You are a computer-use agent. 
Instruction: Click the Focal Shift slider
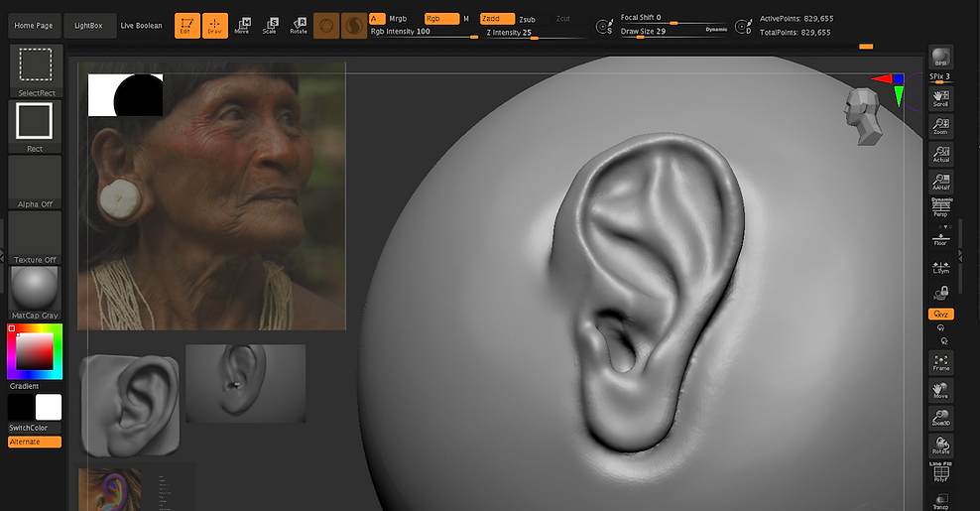(674, 18)
